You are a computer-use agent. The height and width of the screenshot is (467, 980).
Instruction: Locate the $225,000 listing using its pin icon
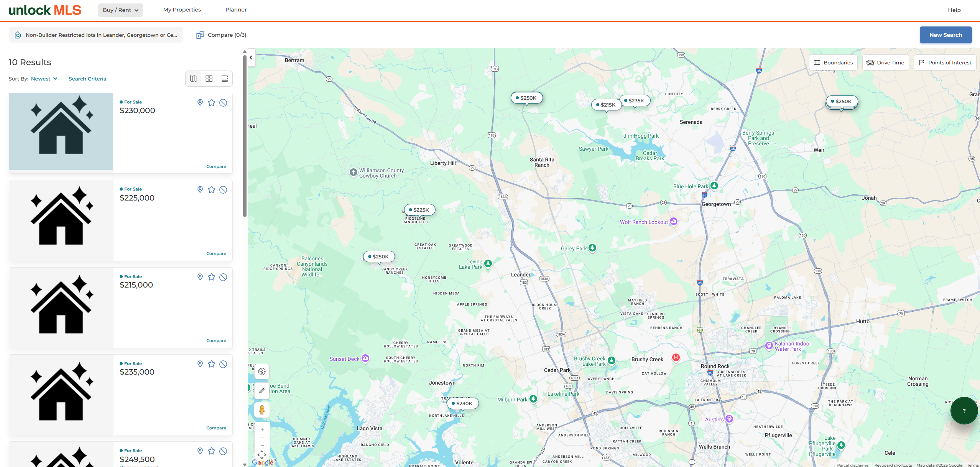(200, 189)
